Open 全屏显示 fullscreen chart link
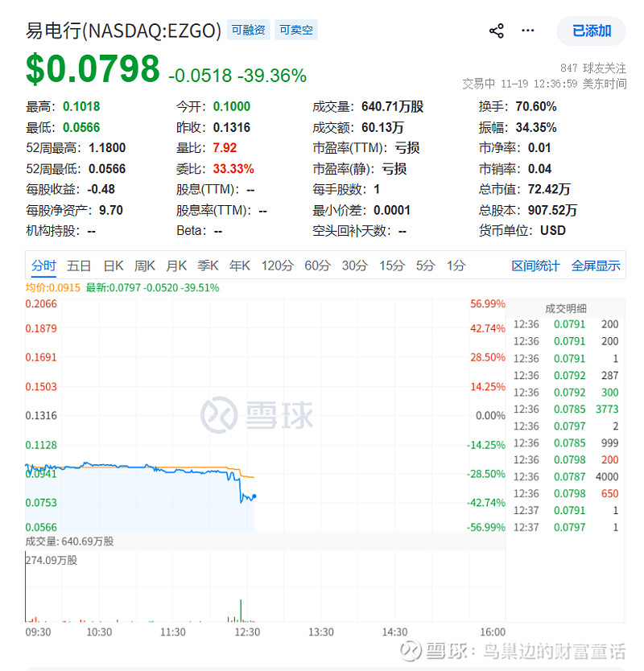Image resolution: width=644 pixels, height=671 pixels. tap(596, 266)
